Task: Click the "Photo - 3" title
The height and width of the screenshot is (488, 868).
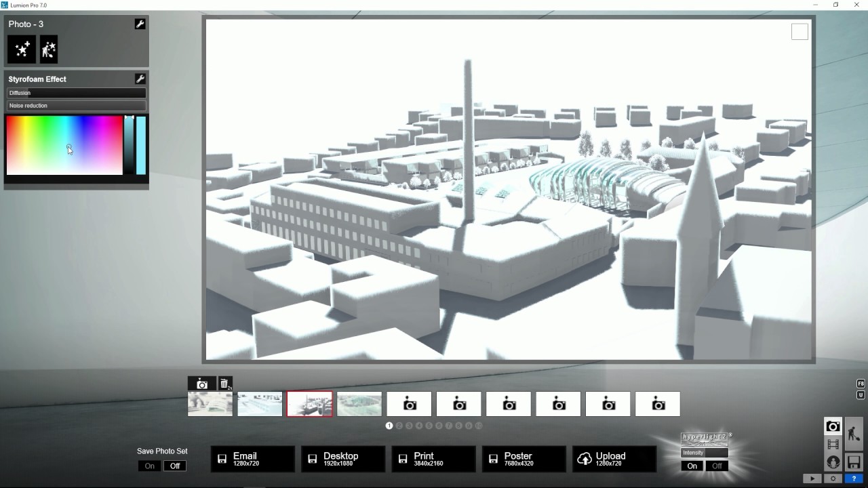Action: (x=26, y=24)
